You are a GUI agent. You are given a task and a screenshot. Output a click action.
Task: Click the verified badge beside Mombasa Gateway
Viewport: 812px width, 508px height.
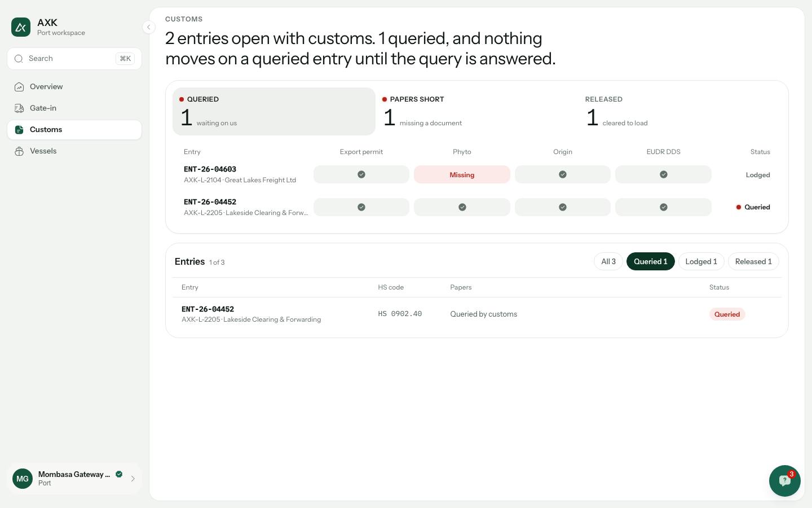click(119, 474)
